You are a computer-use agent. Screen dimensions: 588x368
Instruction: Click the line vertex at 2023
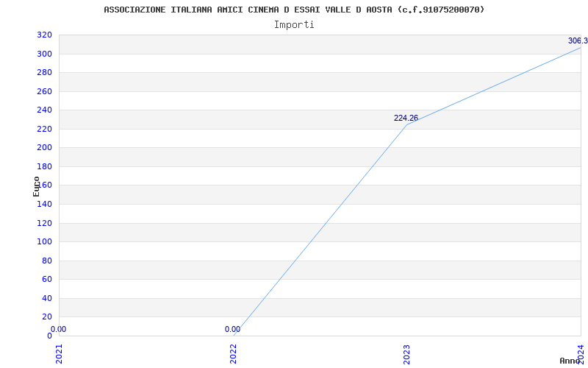(x=407, y=124)
